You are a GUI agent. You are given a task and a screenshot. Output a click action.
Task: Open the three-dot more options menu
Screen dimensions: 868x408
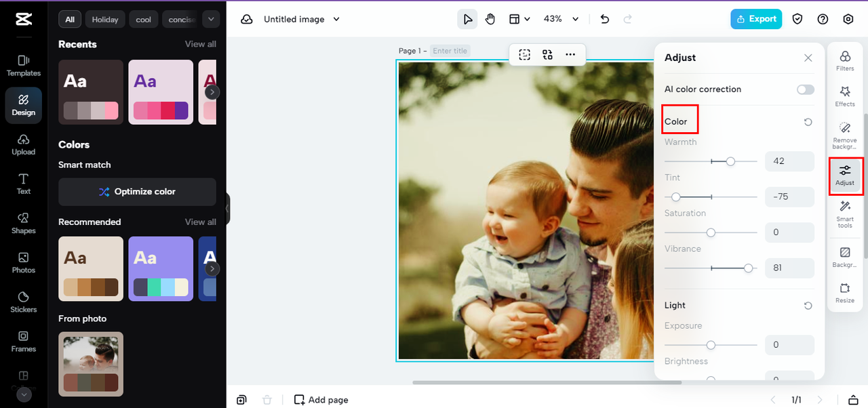[x=570, y=55]
